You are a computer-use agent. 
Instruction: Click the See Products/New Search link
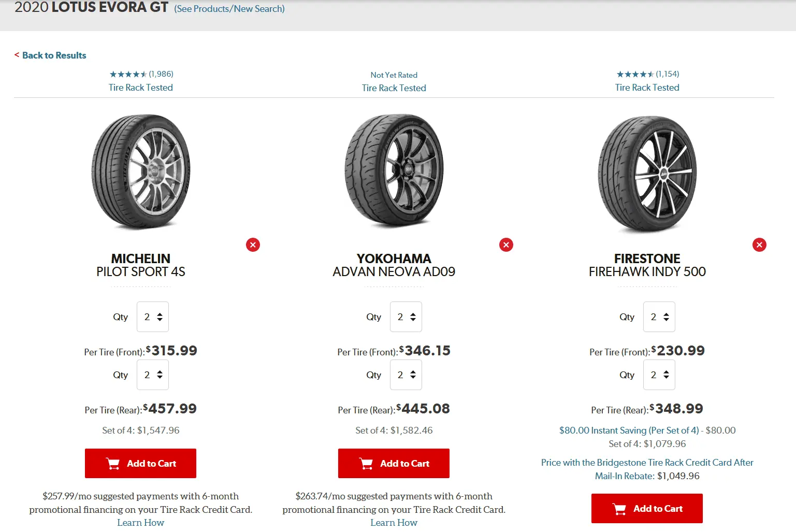(229, 9)
